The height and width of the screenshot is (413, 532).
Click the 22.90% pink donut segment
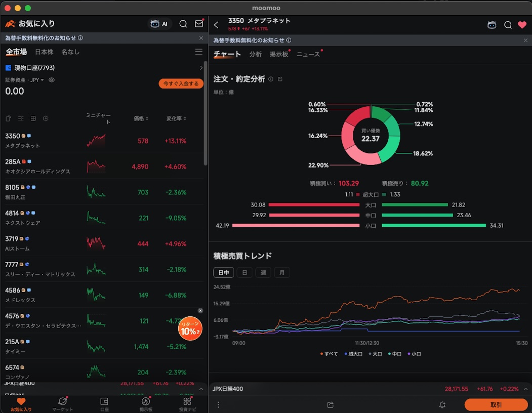coord(363,156)
